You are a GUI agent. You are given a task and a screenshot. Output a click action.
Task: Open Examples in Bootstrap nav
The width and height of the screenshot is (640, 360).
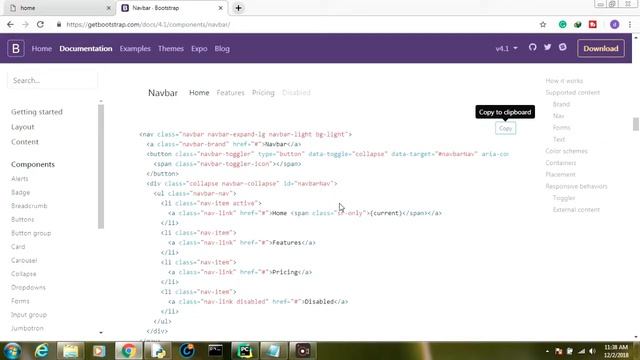(135, 49)
